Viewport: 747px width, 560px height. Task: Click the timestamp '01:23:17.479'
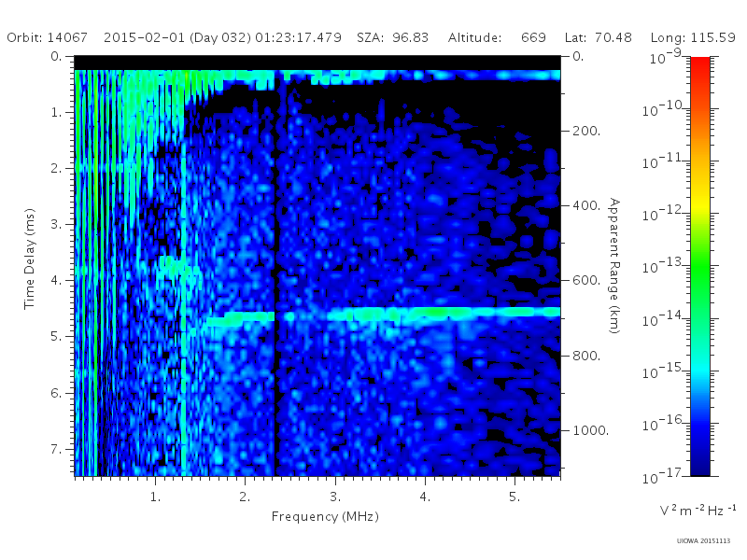coord(298,37)
